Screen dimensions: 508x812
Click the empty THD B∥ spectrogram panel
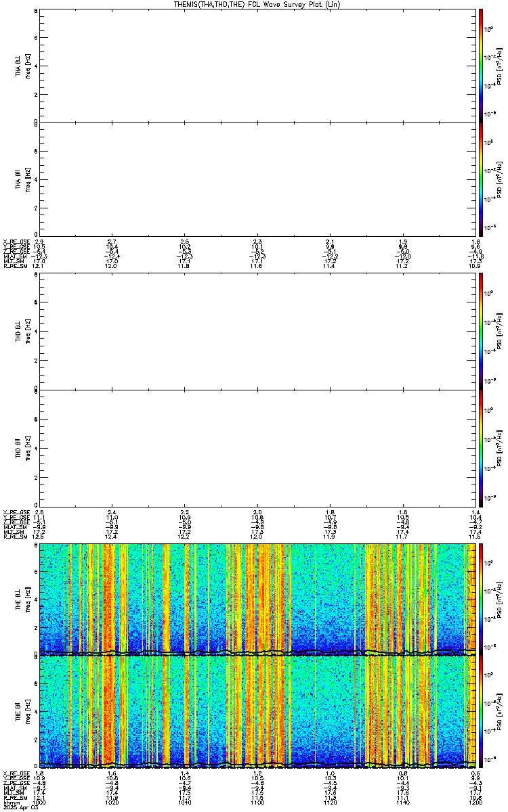[258, 447]
